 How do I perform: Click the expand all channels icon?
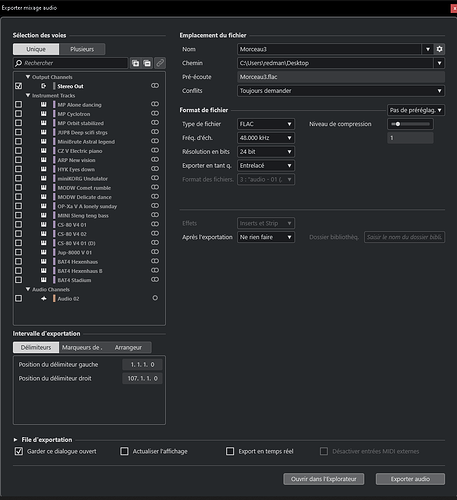(x=135, y=63)
